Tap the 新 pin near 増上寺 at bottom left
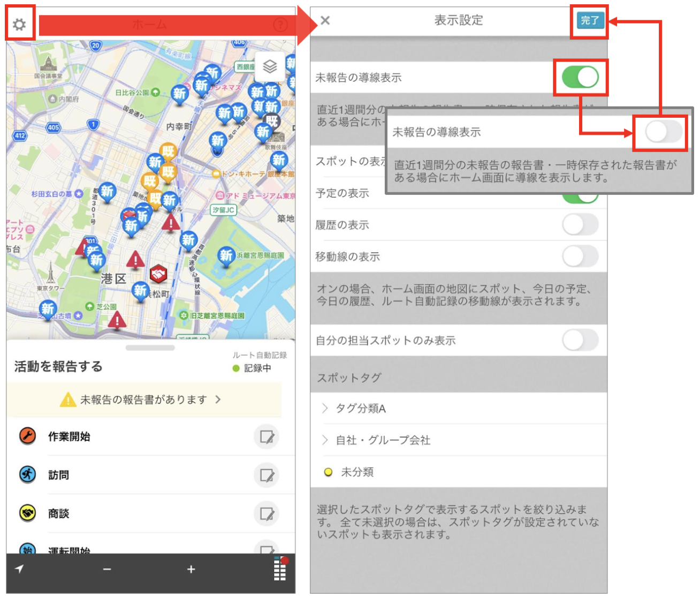Viewport: 700px width, 604px height. coord(48,309)
